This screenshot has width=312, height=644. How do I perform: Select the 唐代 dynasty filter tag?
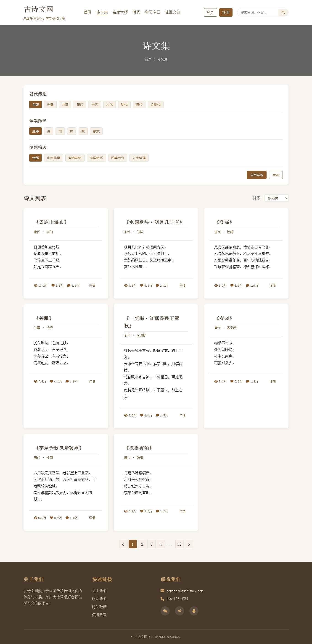coord(80,105)
